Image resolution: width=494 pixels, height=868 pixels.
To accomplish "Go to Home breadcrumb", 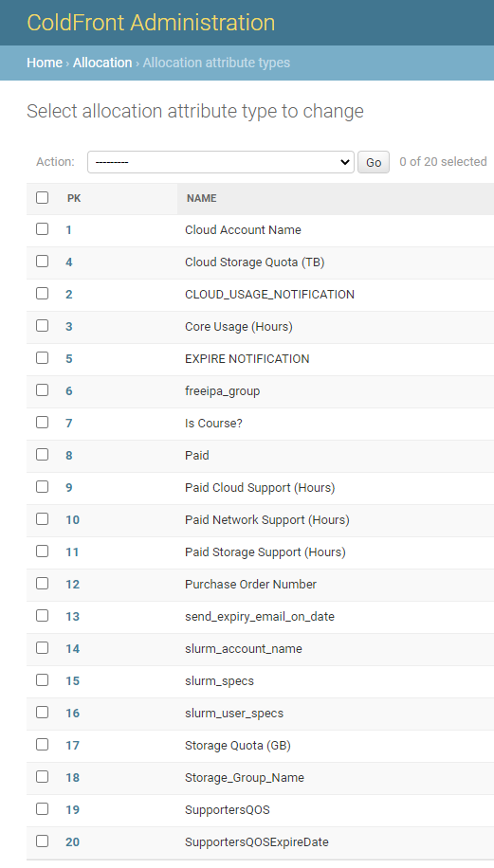I will point(45,63).
